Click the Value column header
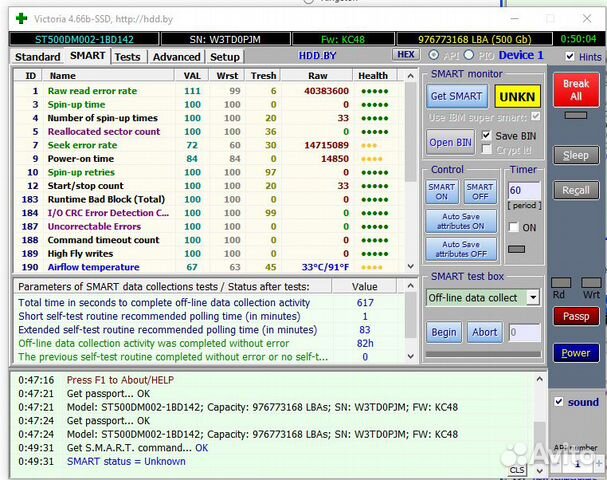Image resolution: width=607 pixels, height=480 pixels. point(364,286)
